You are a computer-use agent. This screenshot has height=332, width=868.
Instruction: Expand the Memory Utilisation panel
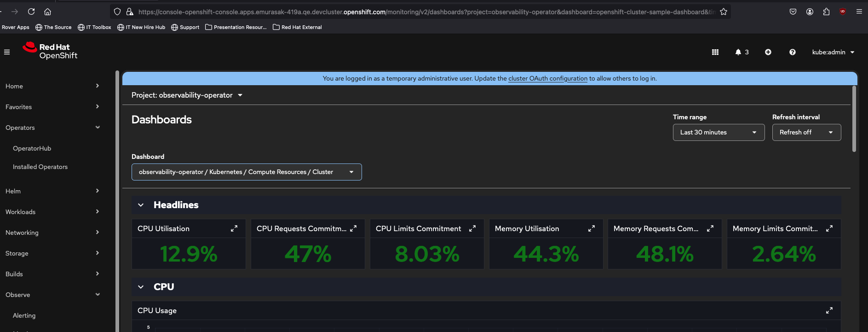[592, 228]
